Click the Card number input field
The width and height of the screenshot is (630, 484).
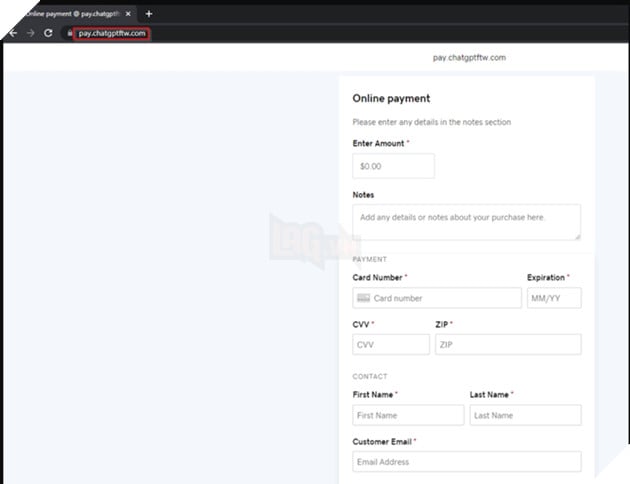[437, 298]
